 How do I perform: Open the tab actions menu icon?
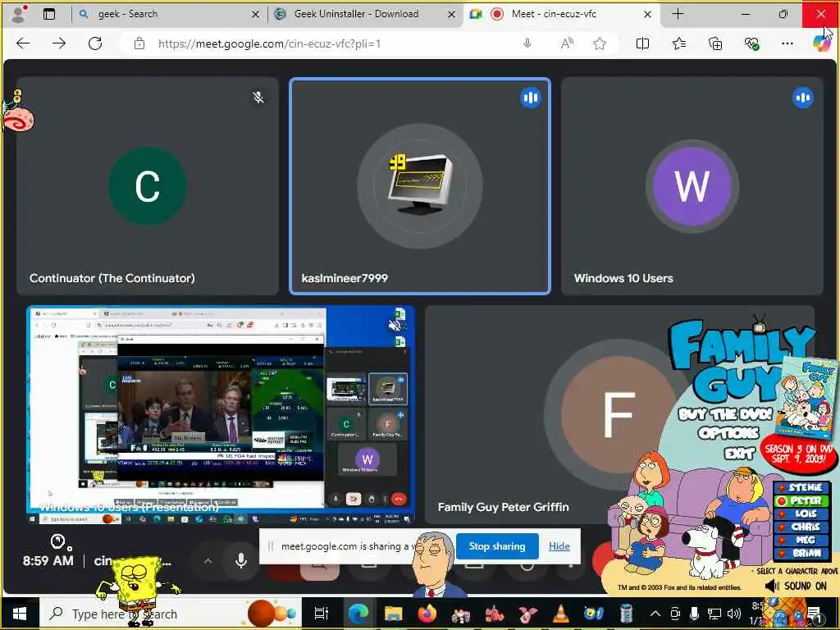click(49, 14)
